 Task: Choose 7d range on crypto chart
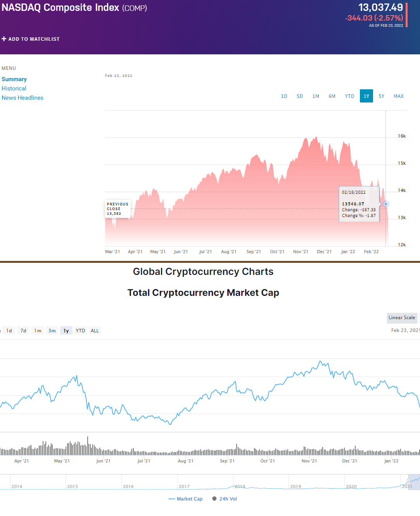(24, 331)
